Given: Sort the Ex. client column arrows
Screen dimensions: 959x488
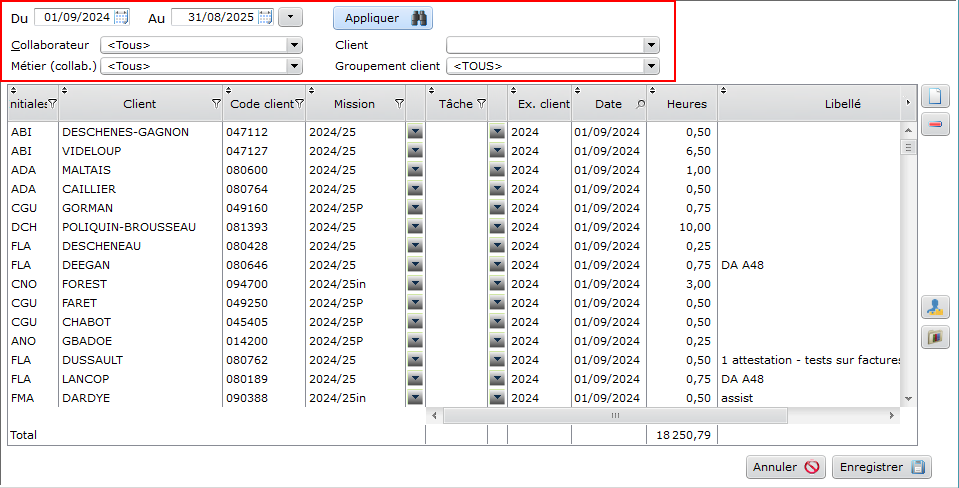Looking at the screenshot, I should tap(513, 91).
